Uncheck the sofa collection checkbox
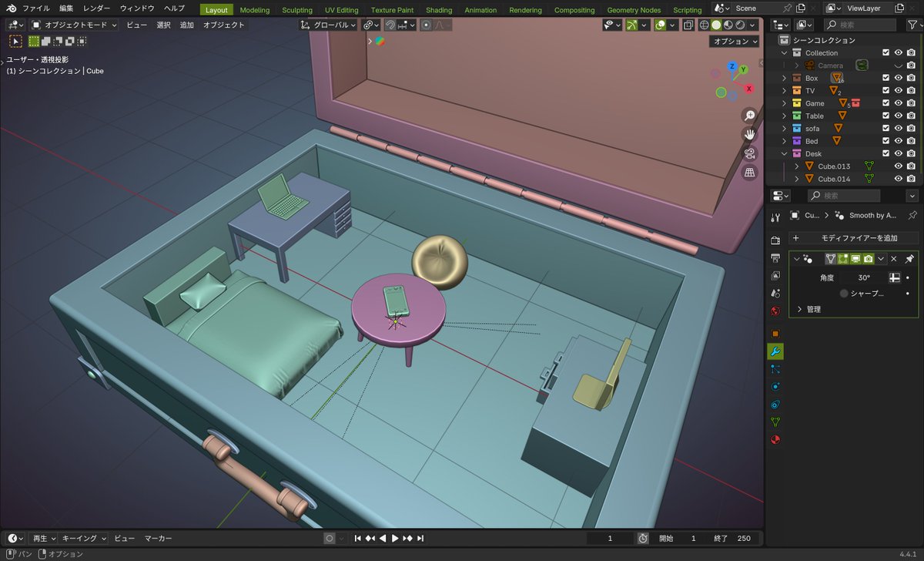924x561 pixels. 885,129
